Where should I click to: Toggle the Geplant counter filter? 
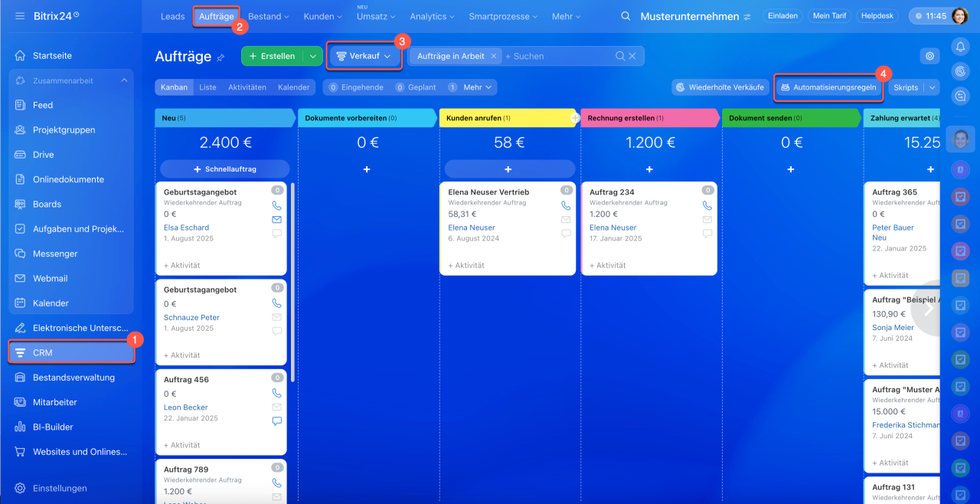tap(416, 87)
